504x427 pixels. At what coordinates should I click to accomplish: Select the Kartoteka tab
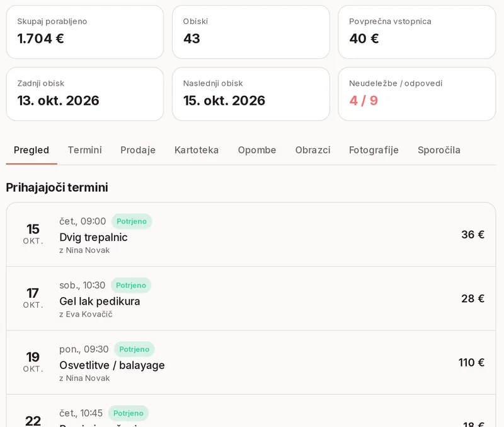click(197, 150)
